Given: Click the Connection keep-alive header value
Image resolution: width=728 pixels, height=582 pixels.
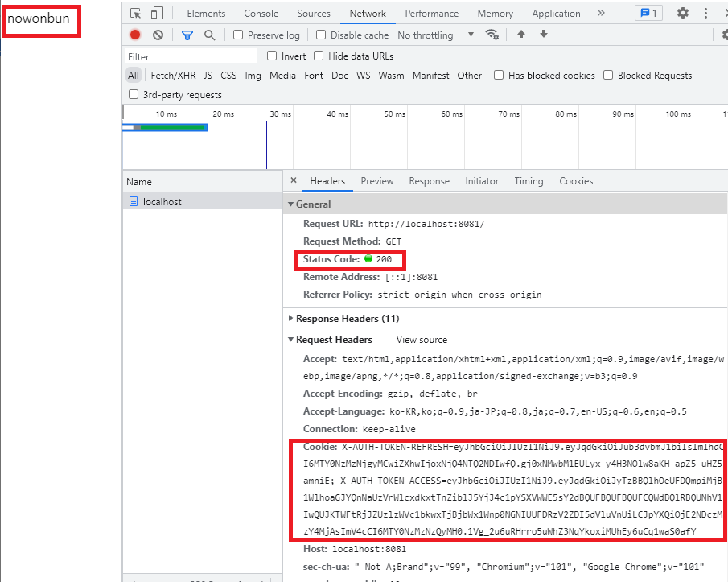Looking at the screenshot, I should (389, 429).
